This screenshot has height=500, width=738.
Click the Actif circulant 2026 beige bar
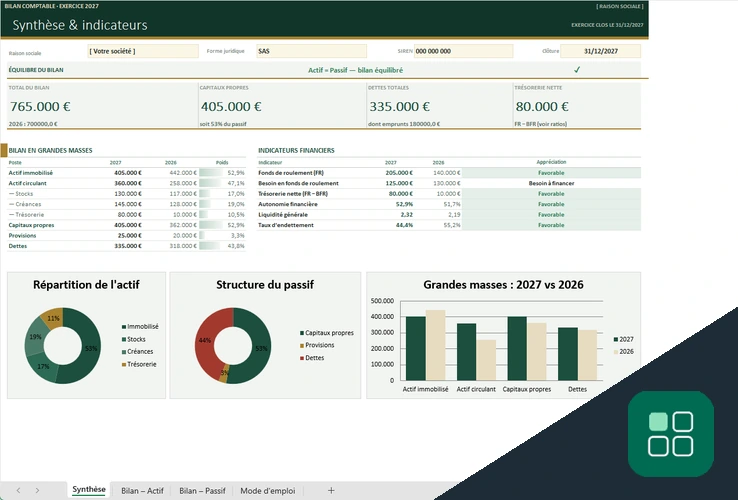tap(486, 360)
